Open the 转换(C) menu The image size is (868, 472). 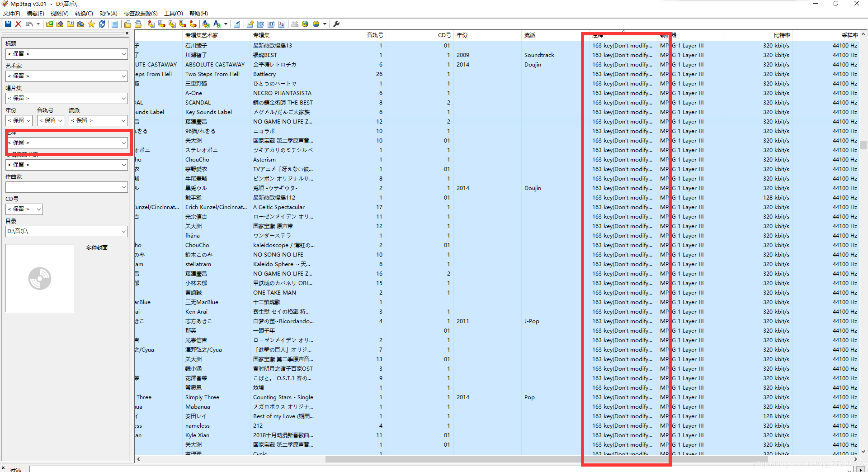click(84, 14)
